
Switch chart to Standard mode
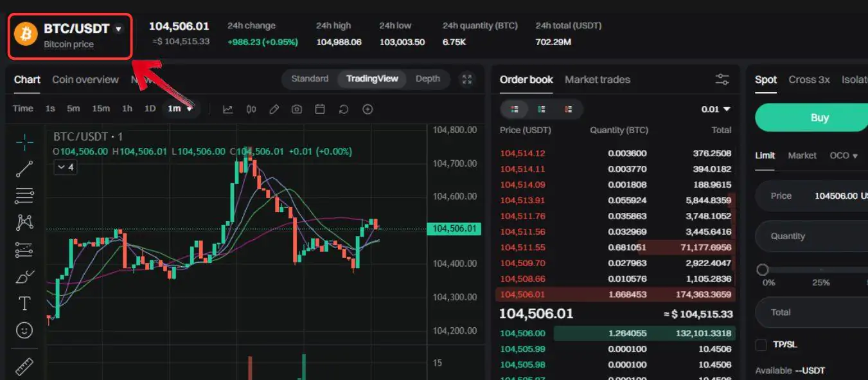(x=310, y=78)
